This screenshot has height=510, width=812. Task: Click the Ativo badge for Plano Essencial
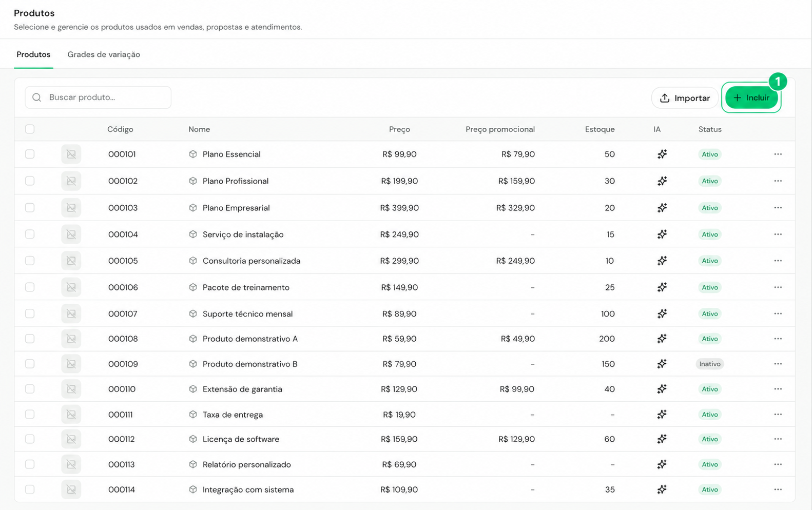point(710,154)
